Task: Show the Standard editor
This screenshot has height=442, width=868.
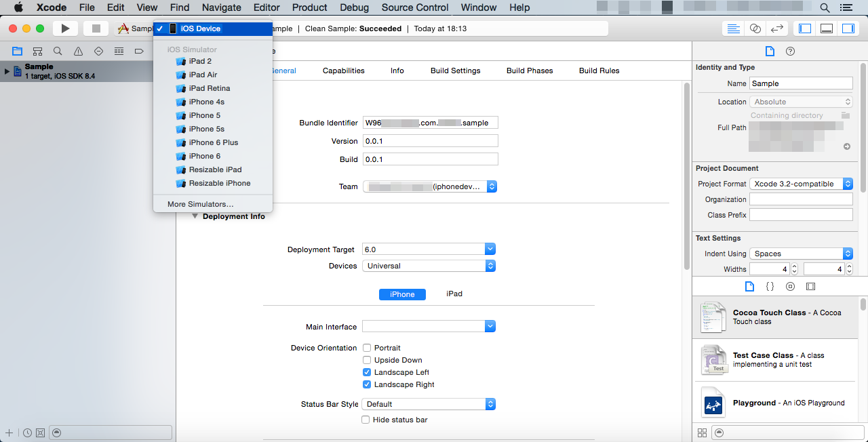Action: click(x=733, y=28)
